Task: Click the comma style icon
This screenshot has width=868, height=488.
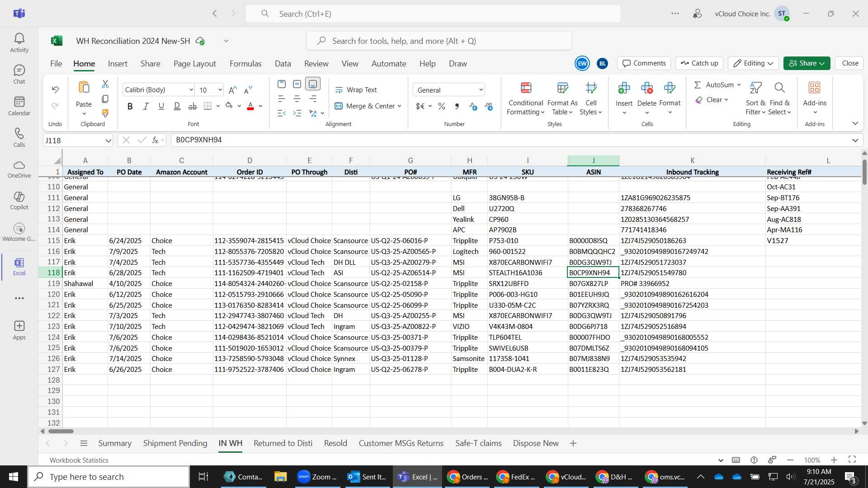Action: 457,106
